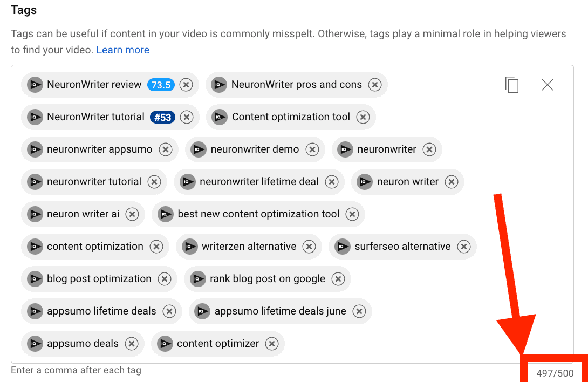Clear all tags with the X icon
The width and height of the screenshot is (588, 382).
548,84
